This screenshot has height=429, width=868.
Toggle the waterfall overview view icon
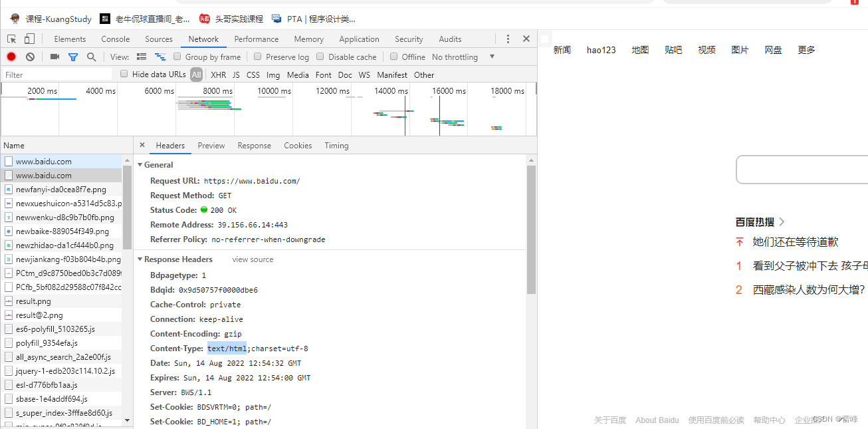tap(160, 57)
